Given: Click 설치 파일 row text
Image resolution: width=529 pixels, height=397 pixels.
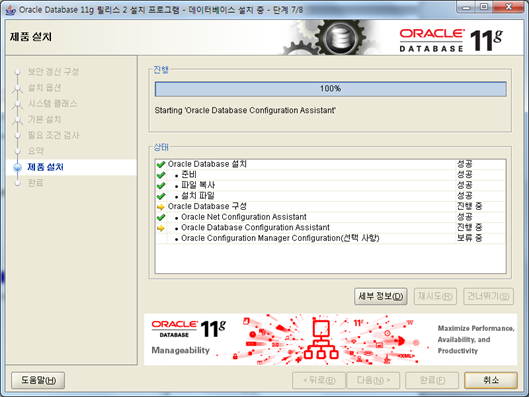Looking at the screenshot, I should pyautogui.click(x=198, y=196).
